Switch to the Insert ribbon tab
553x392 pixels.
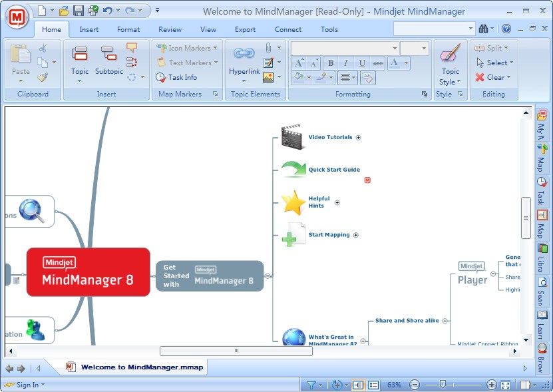coord(89,30)
